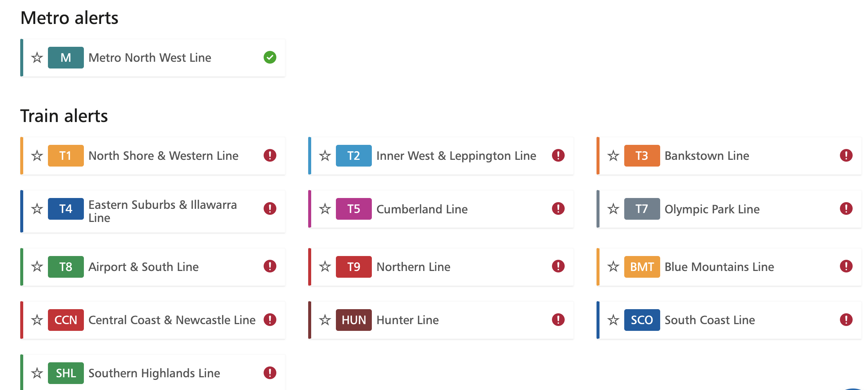
Task: Expand the T5 Cumberland Line alert card
Action: (x=441, y=209)
